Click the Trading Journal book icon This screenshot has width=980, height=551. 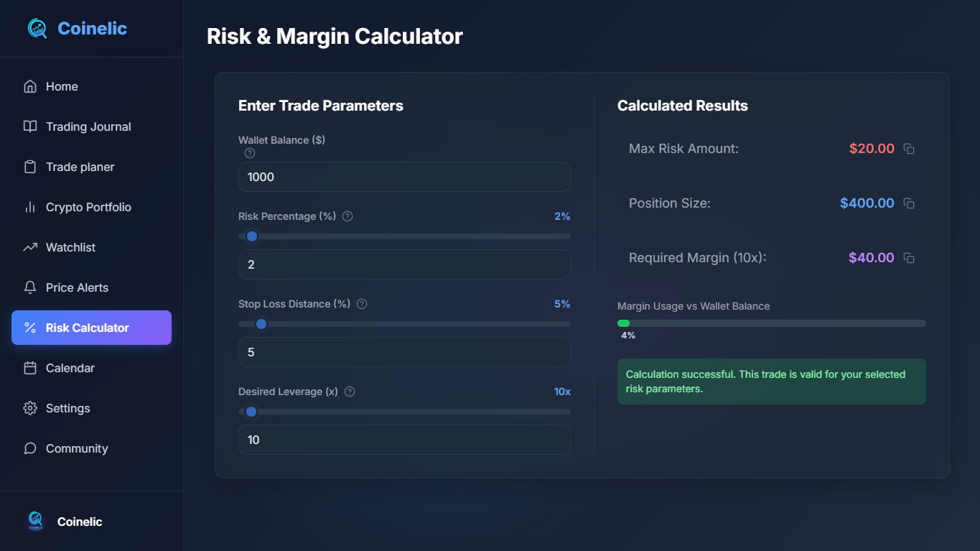29,126
